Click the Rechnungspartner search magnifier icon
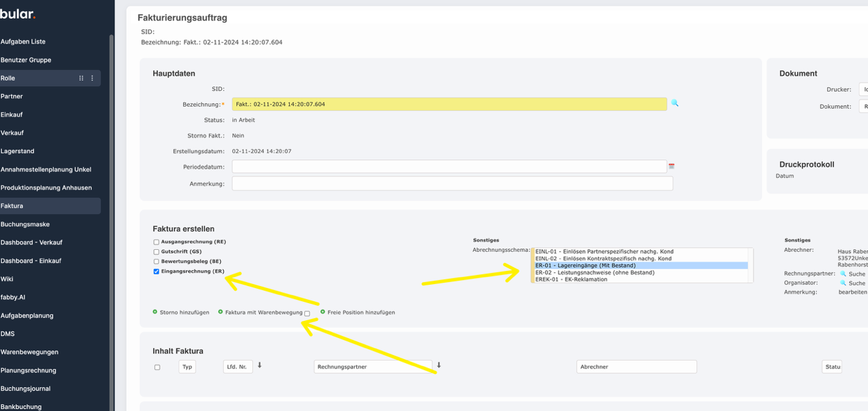Image resolution: width=868 pixels, height=411 pixels. 843,274
